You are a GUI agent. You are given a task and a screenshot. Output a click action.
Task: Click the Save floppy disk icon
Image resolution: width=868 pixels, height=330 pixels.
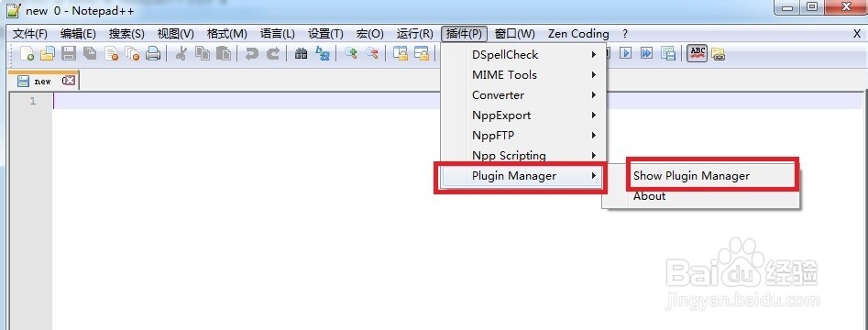click(69, 54)
